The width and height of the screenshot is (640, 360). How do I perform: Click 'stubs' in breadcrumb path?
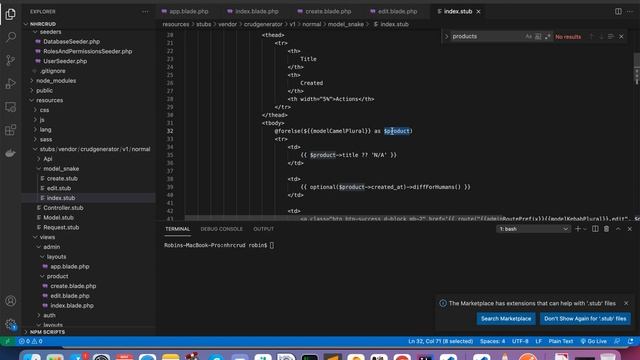(x=204, y=24)
